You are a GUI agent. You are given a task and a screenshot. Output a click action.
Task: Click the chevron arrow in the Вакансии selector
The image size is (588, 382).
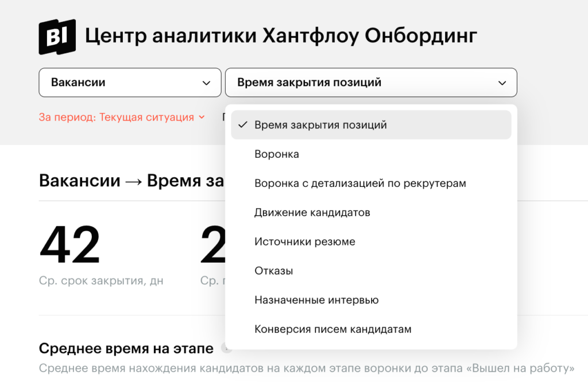click(207, 83)
